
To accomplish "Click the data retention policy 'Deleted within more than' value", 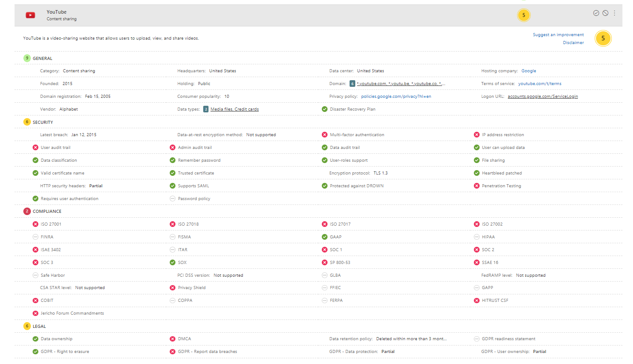I will pyautogui.click(x=411, y=339).
